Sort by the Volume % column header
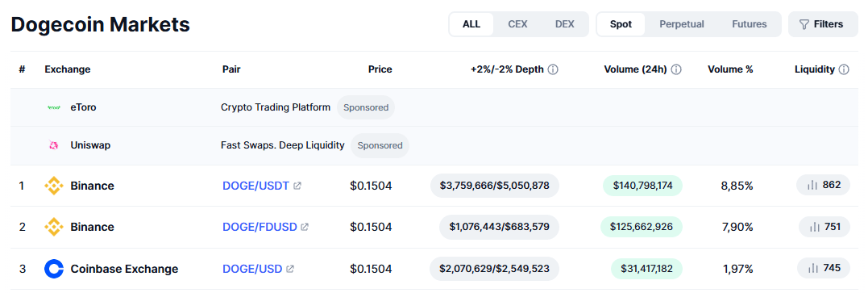Viewport: 868px width, 293px height. tap(730, 69)
